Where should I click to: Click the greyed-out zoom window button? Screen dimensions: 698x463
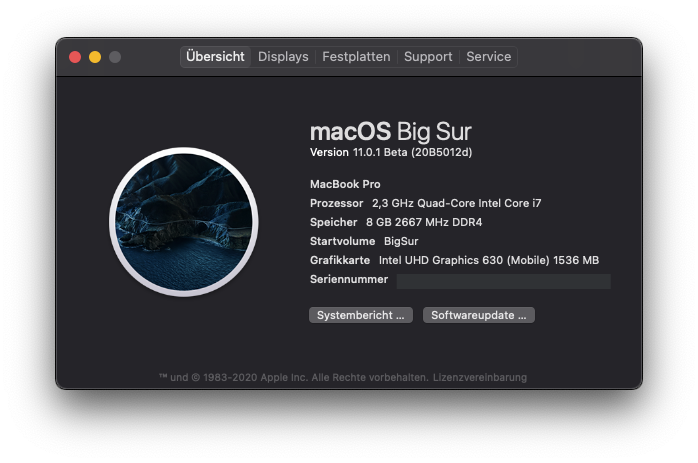click(115, 57)
